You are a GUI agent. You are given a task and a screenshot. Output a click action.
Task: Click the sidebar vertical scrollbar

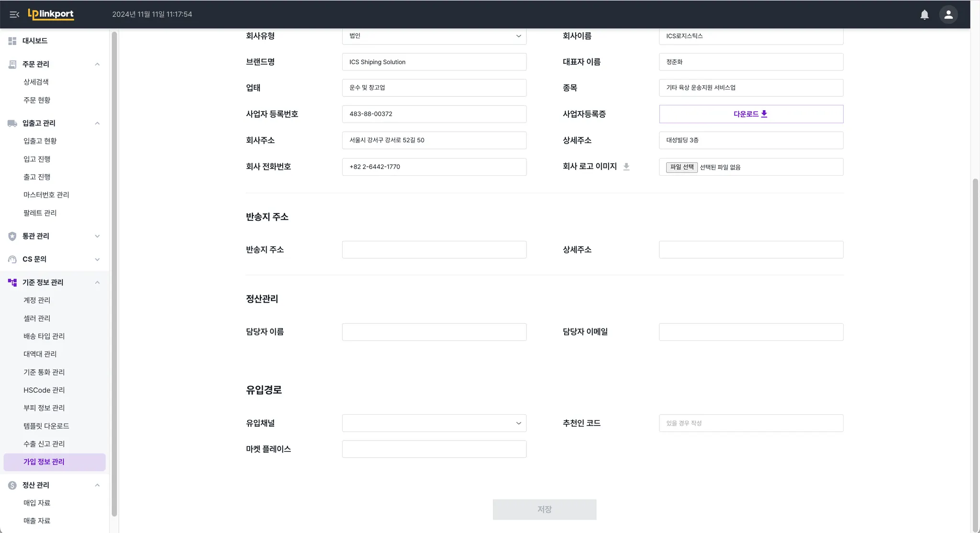(114, 273)
